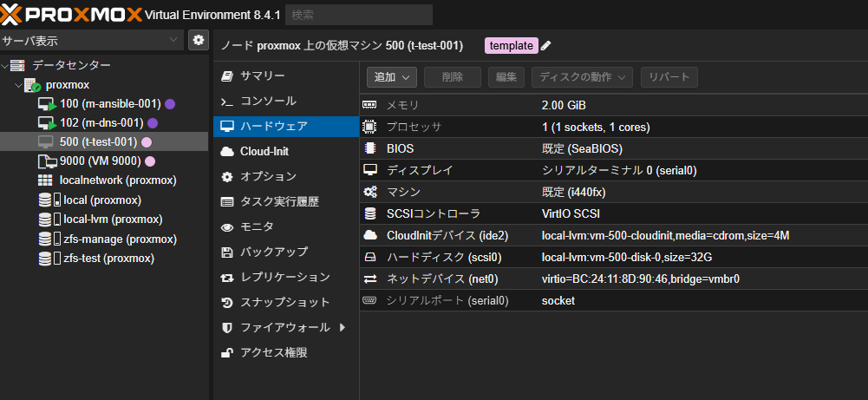Open the タスク実行履歴 tab
The image size is (868, 400).
(286, 201)
